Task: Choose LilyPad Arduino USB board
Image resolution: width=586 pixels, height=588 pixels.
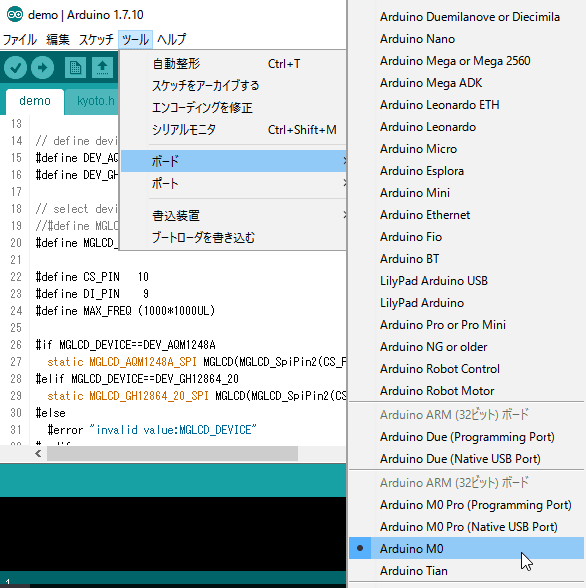Action: coord(466,281)
